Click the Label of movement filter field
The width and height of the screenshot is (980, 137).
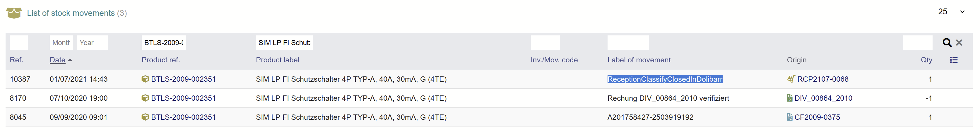[628, 43]
